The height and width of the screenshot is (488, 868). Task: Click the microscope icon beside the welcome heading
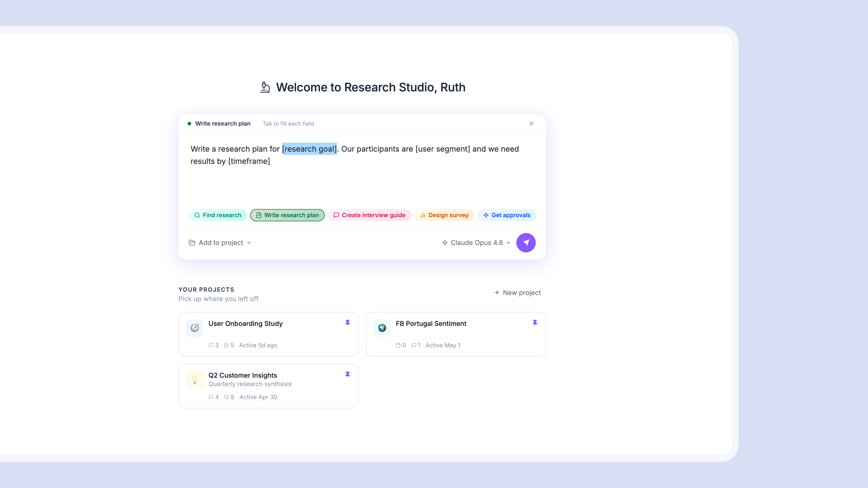265,87
